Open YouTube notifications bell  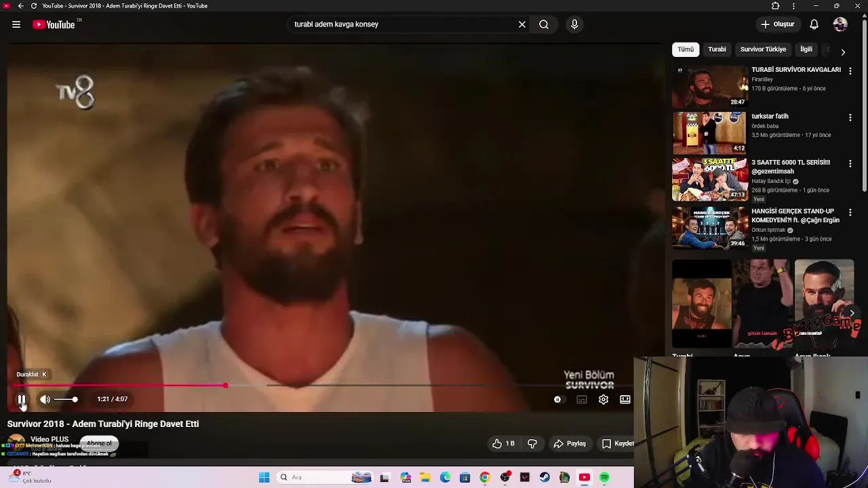click(x=814, y=24)
